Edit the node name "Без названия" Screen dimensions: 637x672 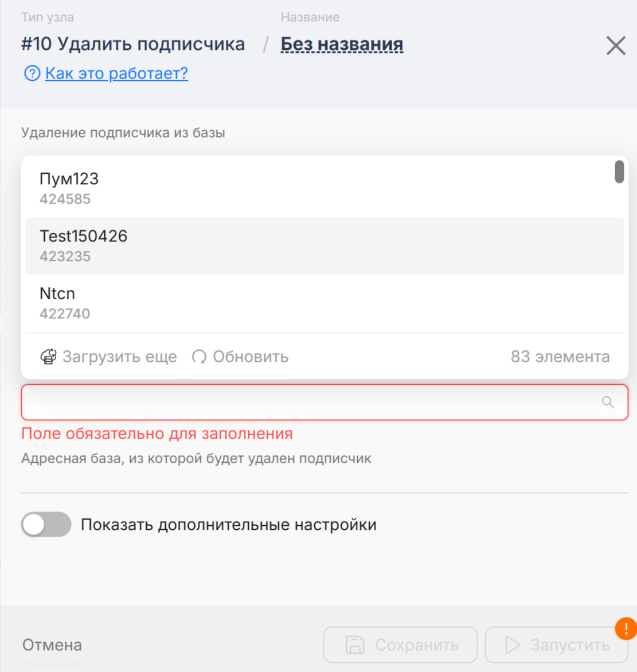click(342, 44)
